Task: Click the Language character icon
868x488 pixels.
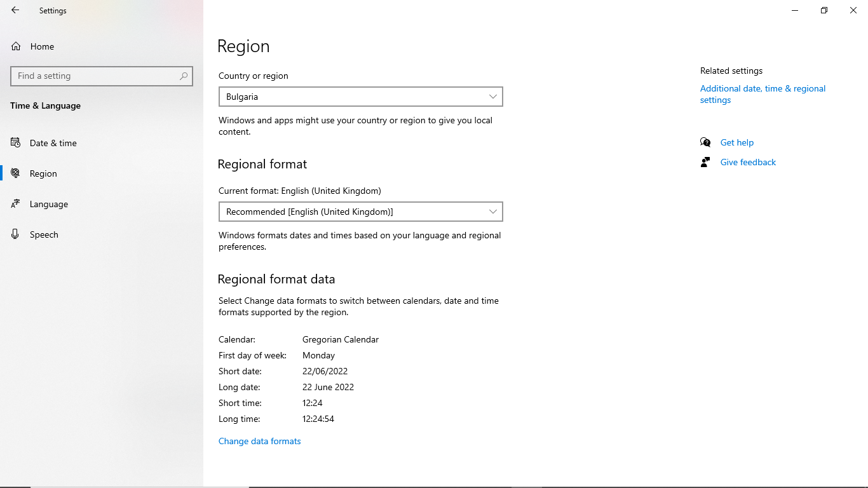Action: pos(15,204)
